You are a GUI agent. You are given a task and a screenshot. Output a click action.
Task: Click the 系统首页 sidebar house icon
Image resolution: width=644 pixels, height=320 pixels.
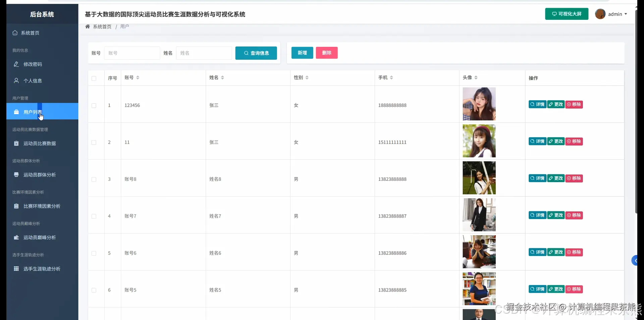pos(15,33)
